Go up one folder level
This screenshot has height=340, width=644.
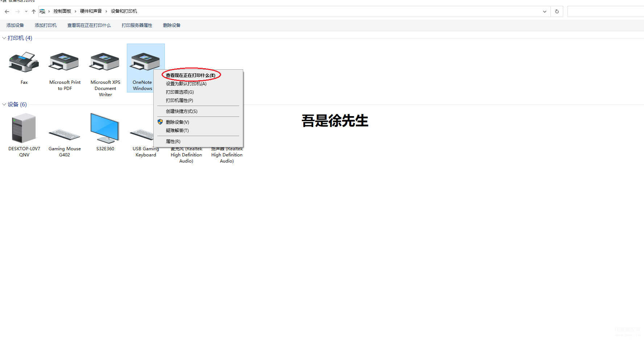[34, 12]
